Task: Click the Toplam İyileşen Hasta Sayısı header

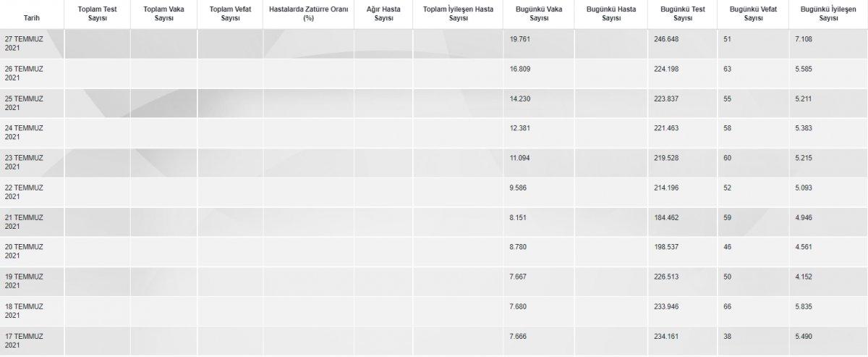Action: click(x=458, y=14)
